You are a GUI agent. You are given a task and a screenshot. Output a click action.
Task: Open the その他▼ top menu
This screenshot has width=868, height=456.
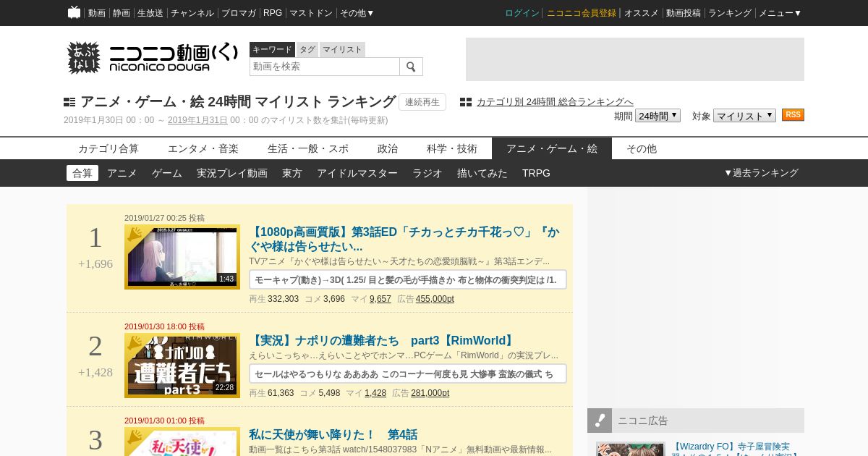pyautogui.click(x=357, y=13)
